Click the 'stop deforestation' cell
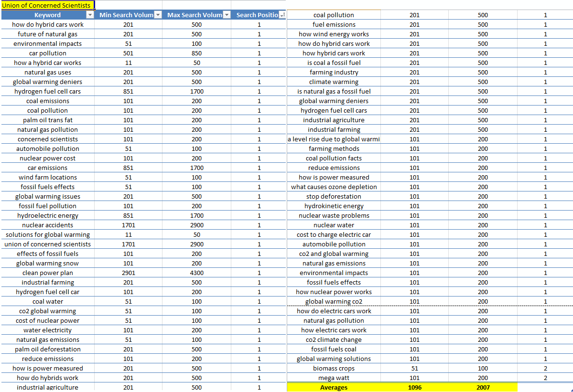This screenshot has height=392, width=573. click(334, 196)
